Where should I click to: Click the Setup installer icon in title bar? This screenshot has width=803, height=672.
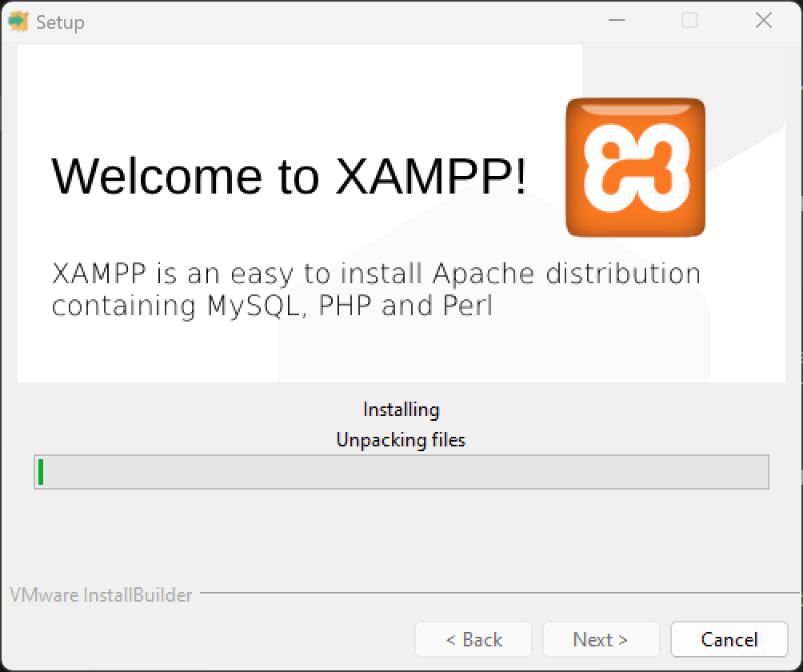coord(18,22)
